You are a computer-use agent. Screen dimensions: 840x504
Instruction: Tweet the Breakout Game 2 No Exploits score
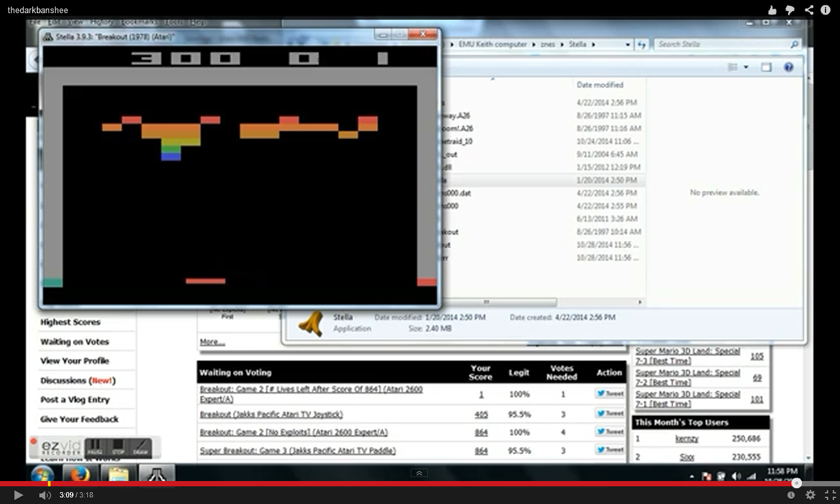(610, 432)
